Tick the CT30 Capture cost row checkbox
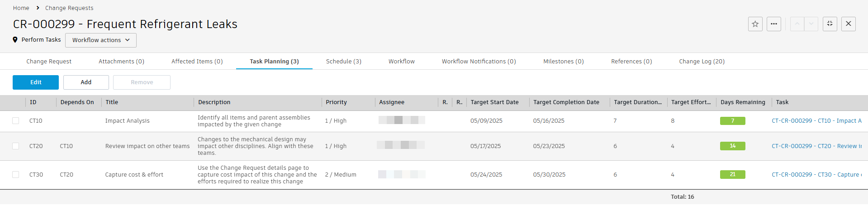868x206 pixels. click(x=16, y=175)
